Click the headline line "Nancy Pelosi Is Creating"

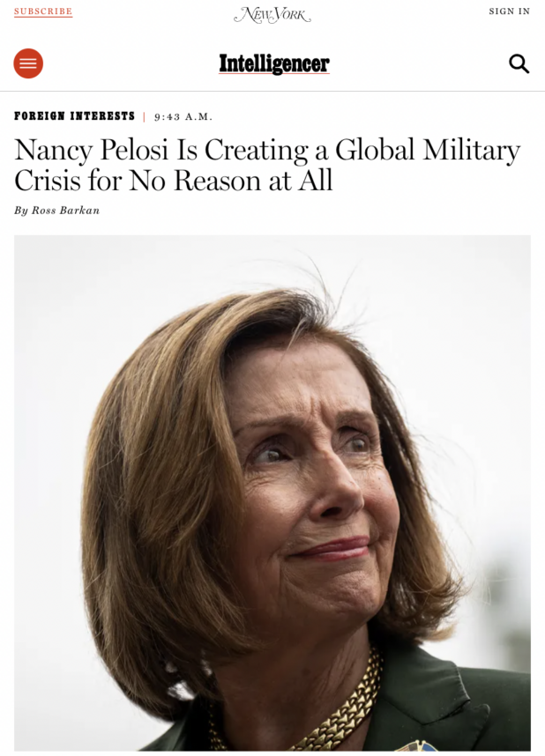pos(161,150)
